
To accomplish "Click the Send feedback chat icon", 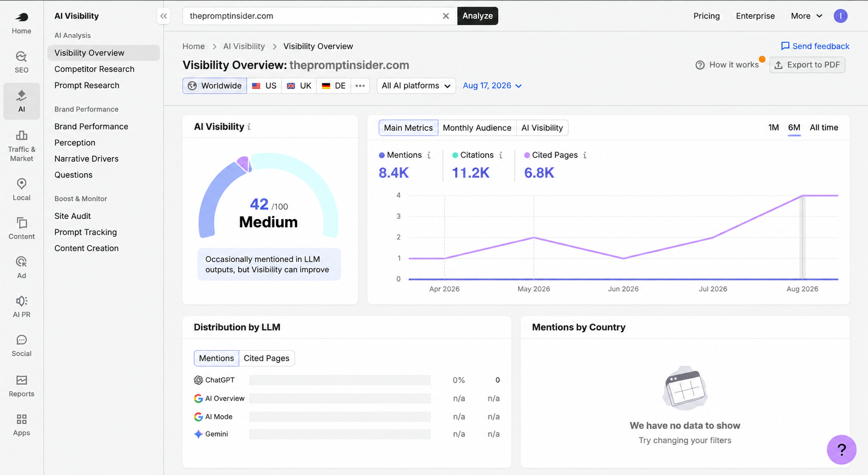I will click(x=785, y=46).
